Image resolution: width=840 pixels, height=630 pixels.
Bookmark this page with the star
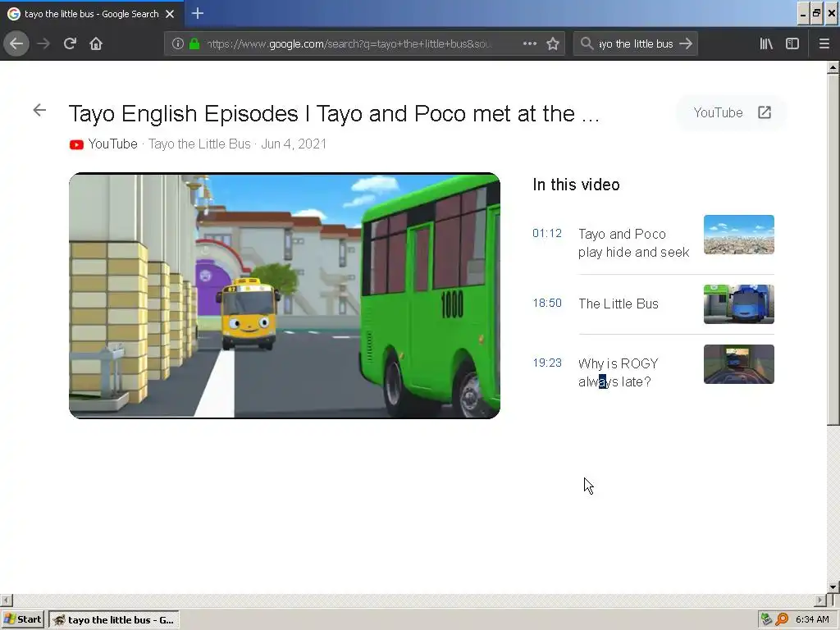(x=553, y=43)
